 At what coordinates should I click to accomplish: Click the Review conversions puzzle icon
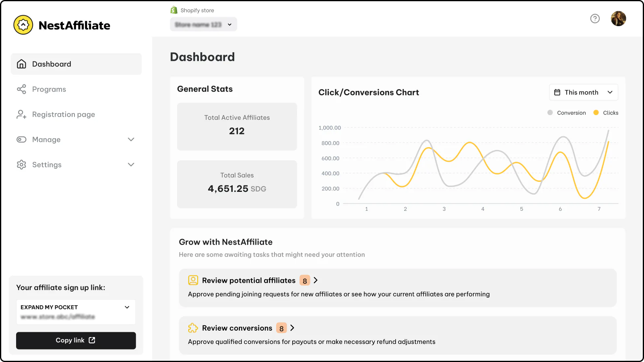(193, 328)
